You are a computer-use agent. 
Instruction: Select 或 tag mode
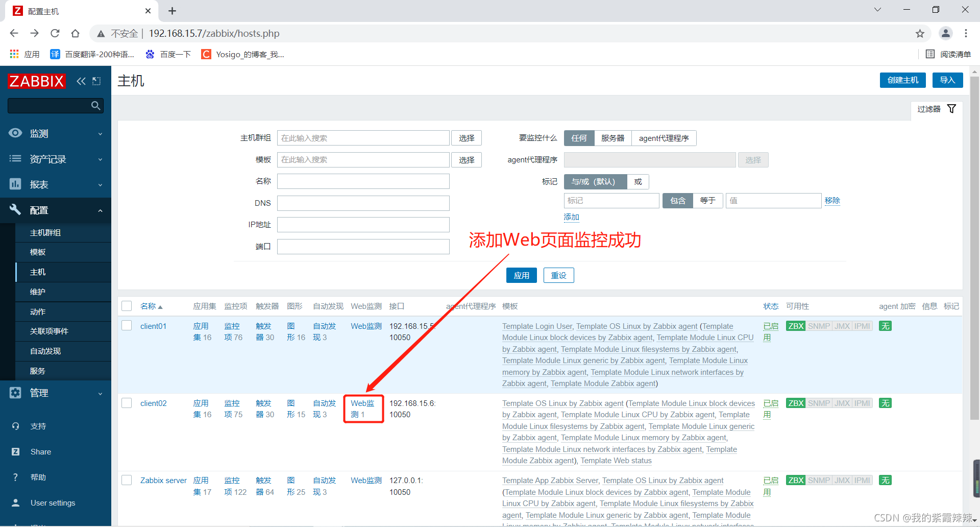click(638, 182)
